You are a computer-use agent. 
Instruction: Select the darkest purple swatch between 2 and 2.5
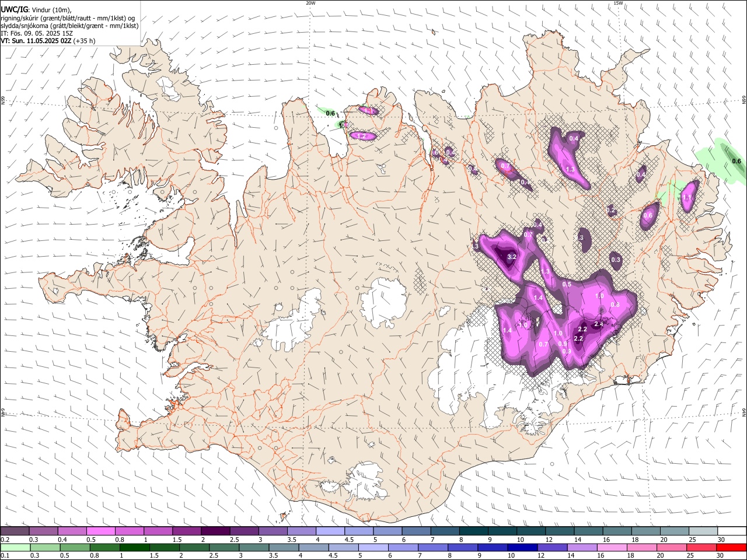[215, 531]
